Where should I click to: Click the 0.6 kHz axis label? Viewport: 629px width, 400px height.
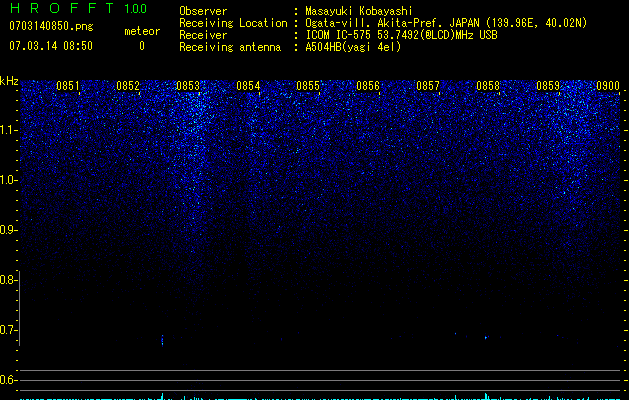click(x=7, y=380)
